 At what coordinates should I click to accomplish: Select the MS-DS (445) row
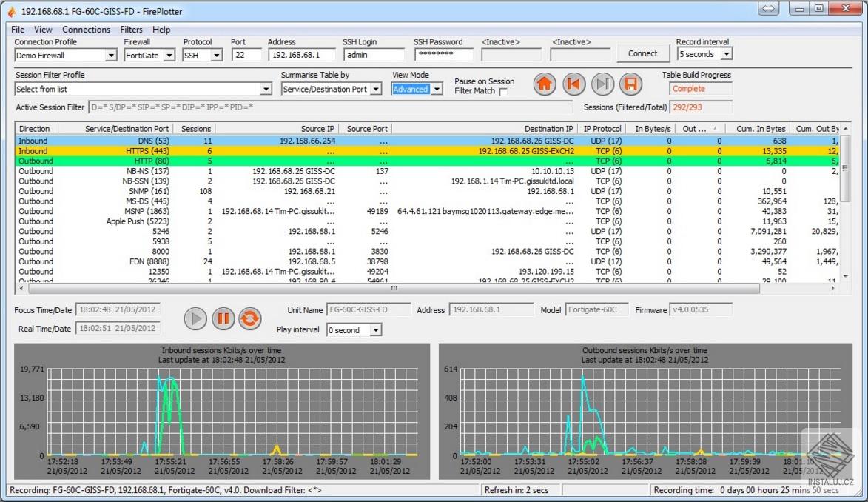tap(428, 201)
